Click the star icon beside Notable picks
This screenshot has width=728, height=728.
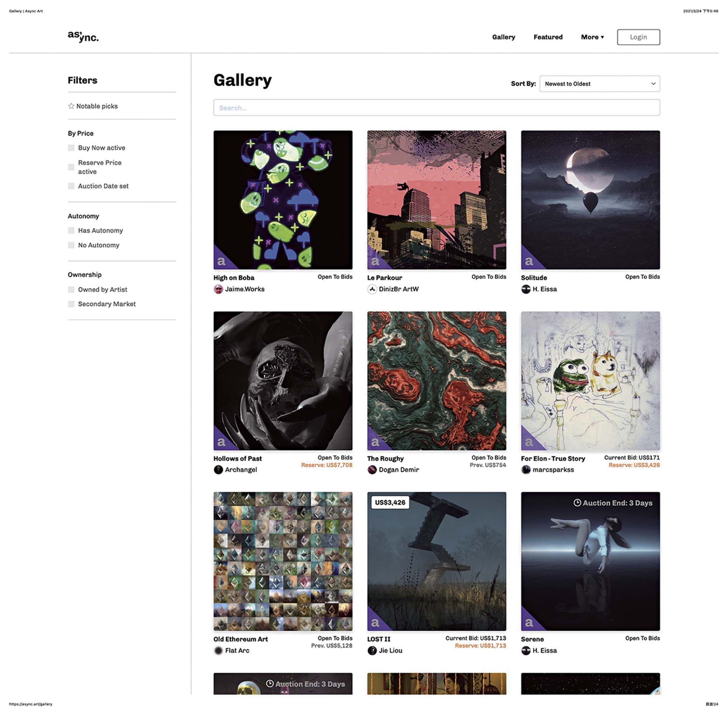(71, 106)
